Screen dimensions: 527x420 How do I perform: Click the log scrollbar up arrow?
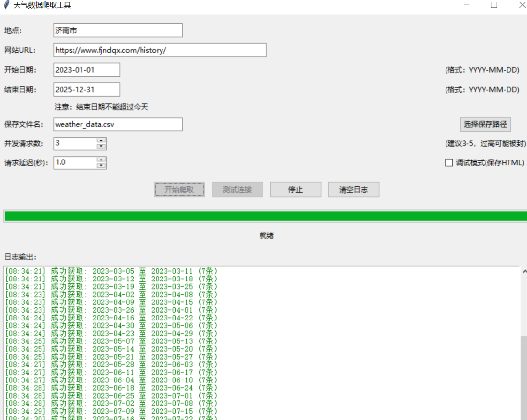tap(524, 271)
